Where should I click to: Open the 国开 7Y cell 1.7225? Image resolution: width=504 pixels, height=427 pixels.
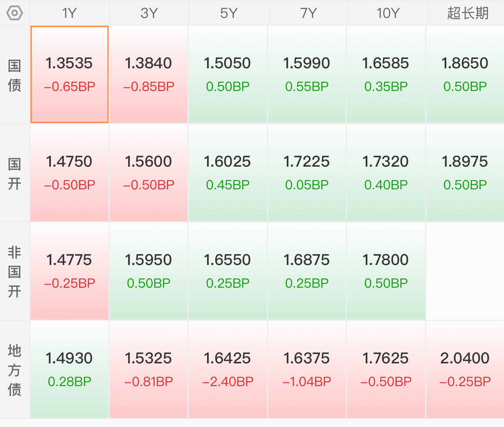click(307, 173)
